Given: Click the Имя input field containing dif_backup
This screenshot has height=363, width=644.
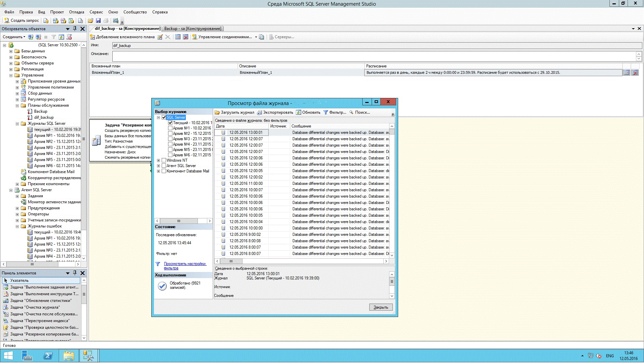Looking at the screenshot, I should (x=377, y=46).
